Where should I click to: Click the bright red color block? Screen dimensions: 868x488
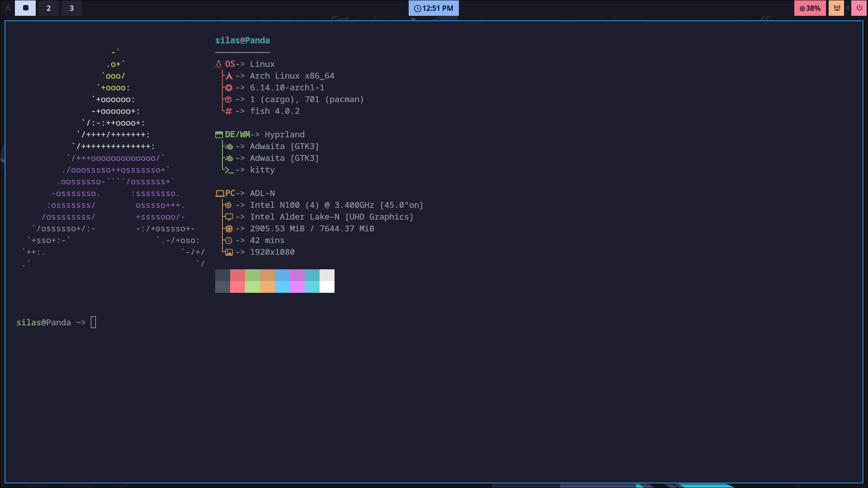pyautogui.click(x=237, y=287)
